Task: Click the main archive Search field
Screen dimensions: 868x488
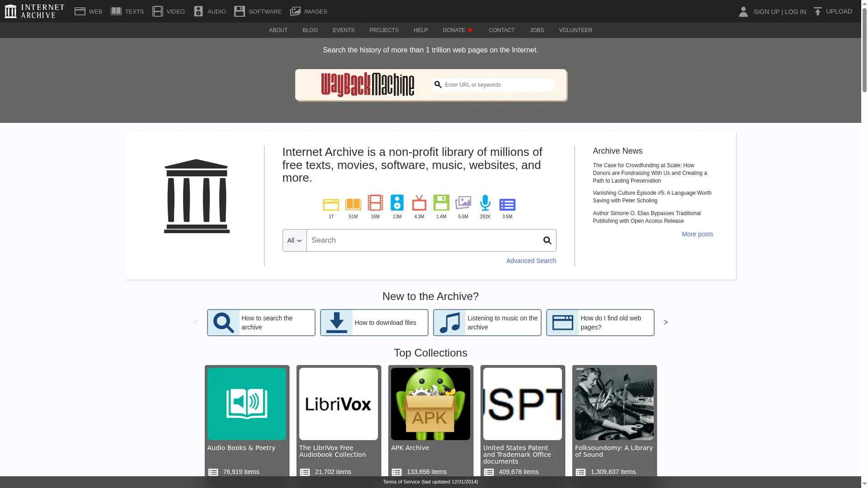Action: click(x=422, y=240)
